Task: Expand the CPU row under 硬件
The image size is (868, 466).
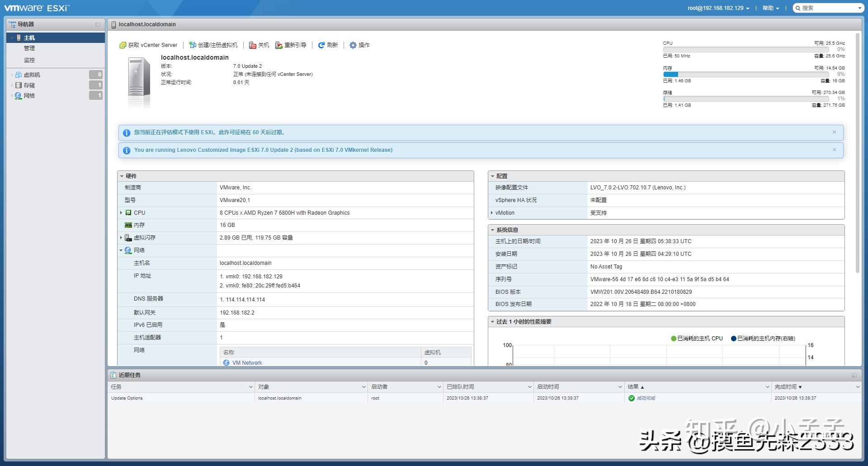Action: coord(121,212)
